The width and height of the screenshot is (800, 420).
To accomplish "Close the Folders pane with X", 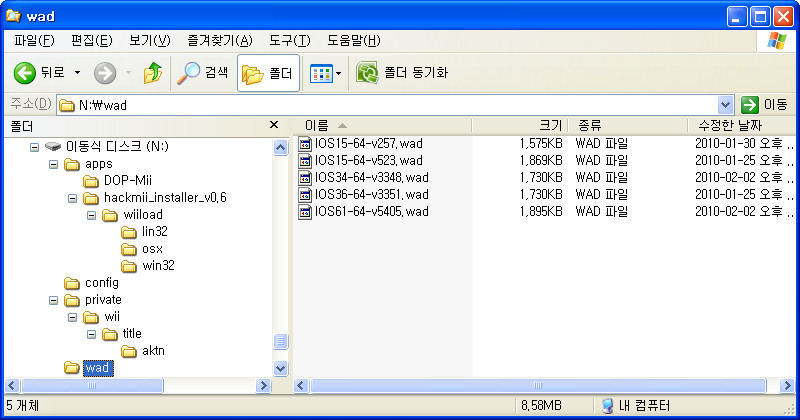I will pyautogui.click(x=274, y=125).
